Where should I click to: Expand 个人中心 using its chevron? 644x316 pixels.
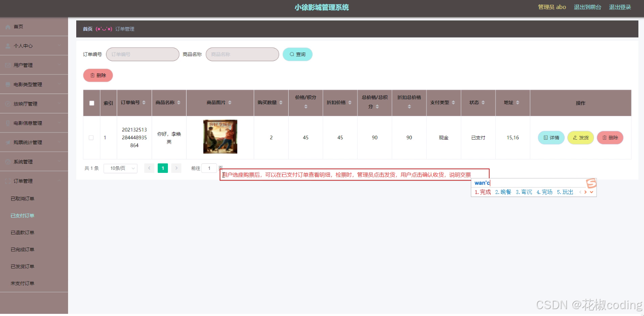point(59,46)
